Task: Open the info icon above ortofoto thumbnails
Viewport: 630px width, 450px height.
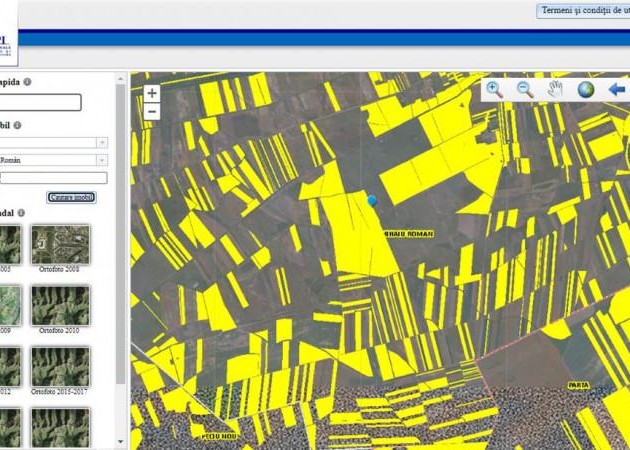Action: (21, 213)
